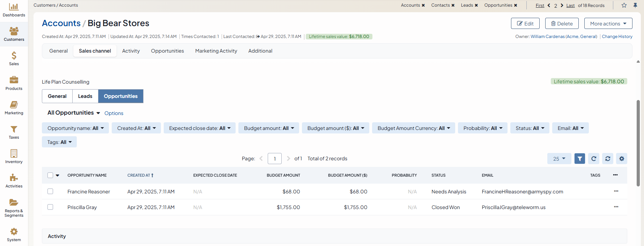Open the Inventory section in sidebar

pyautogui.click(x=14, y=156)
